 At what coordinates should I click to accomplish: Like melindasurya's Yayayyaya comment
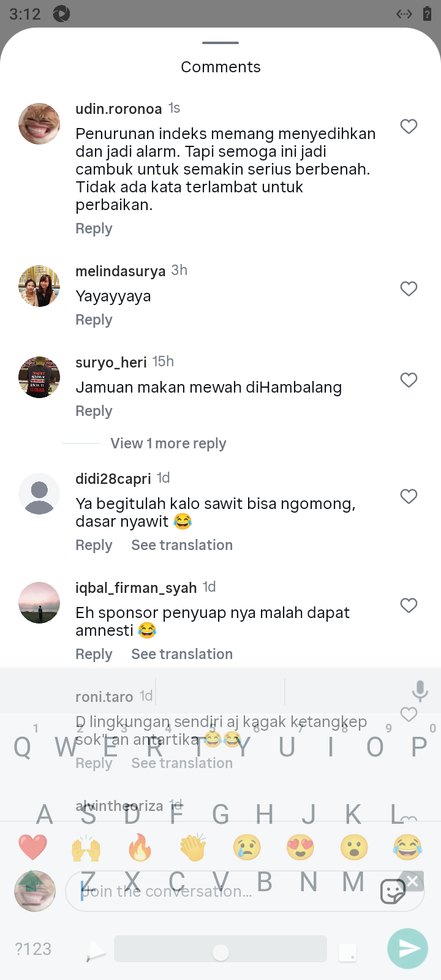click(409, 288)
